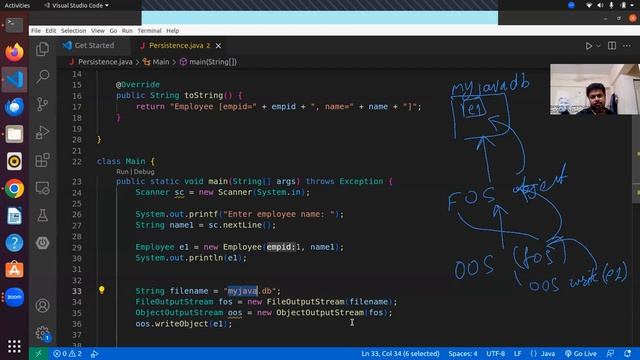Open Zoom from the dock
640x360 pixels.
point(14,297)
